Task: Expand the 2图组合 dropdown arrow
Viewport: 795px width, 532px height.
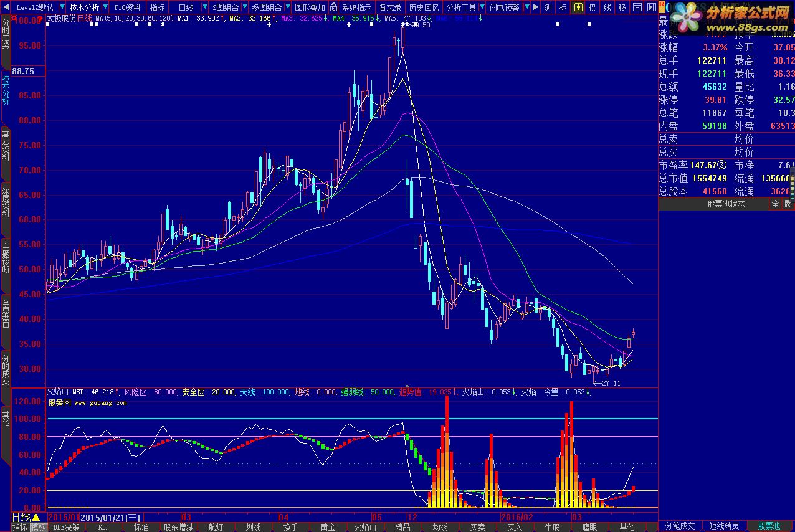Action: [x=244, y=7]
